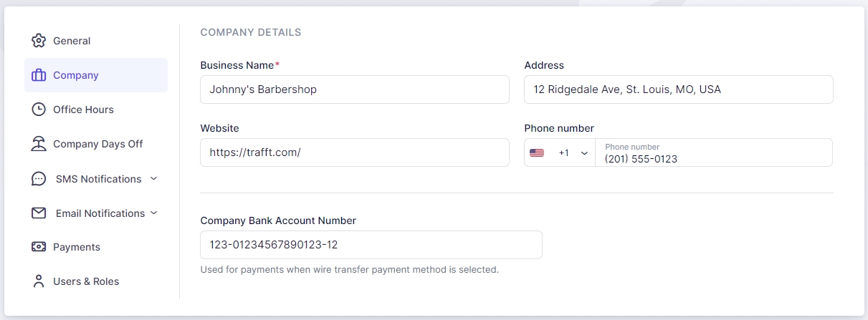This screenshot has width=868, height=320.
Task: Click the Users & Roles person icon
Action: click(39, 281)
